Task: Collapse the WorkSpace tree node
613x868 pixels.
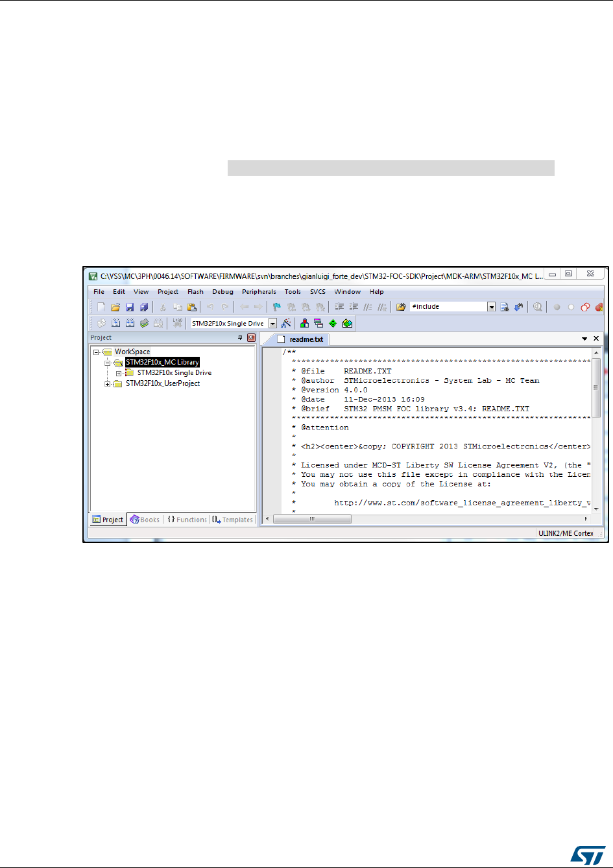Action: [x=96, y=352]
